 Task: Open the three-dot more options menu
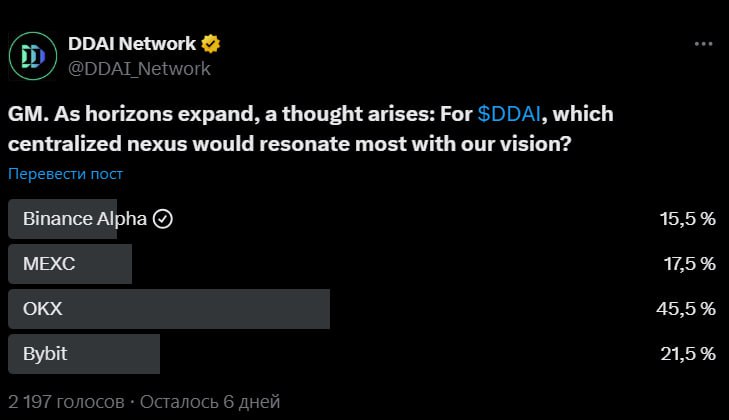pos(703,44)
